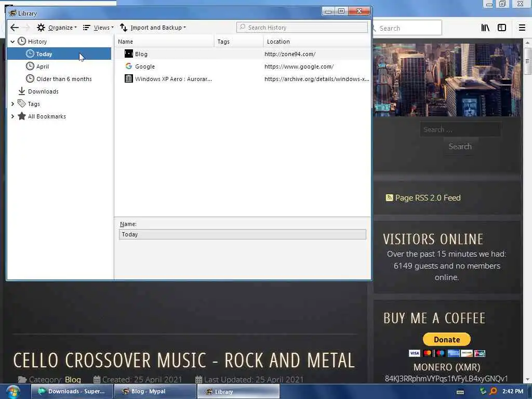Screen dimensions: 532x399
Task: Click the page vertical scrollbar thumb
Action: point(527,61)
